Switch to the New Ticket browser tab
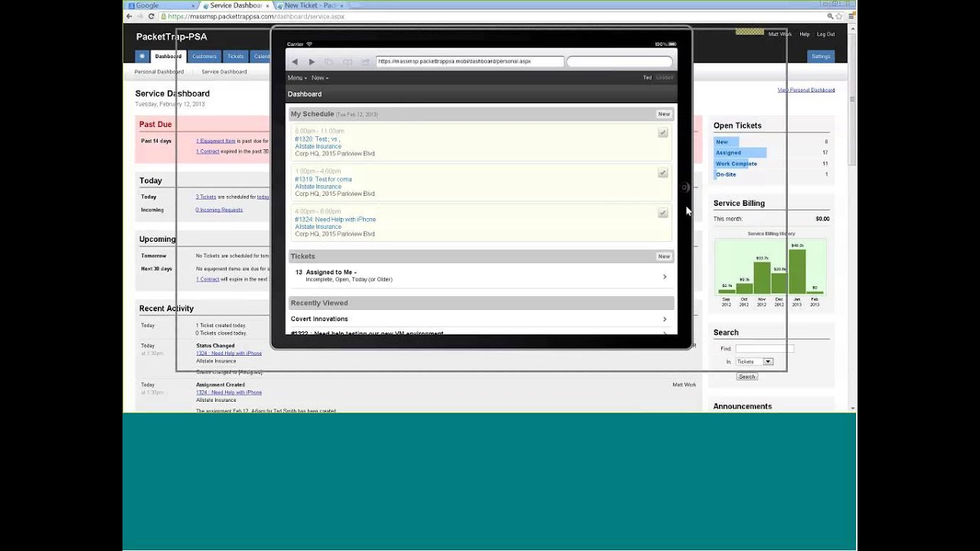The width and height of the screenshot is (980, 551). pyautogui.click(x=311, y=5)
